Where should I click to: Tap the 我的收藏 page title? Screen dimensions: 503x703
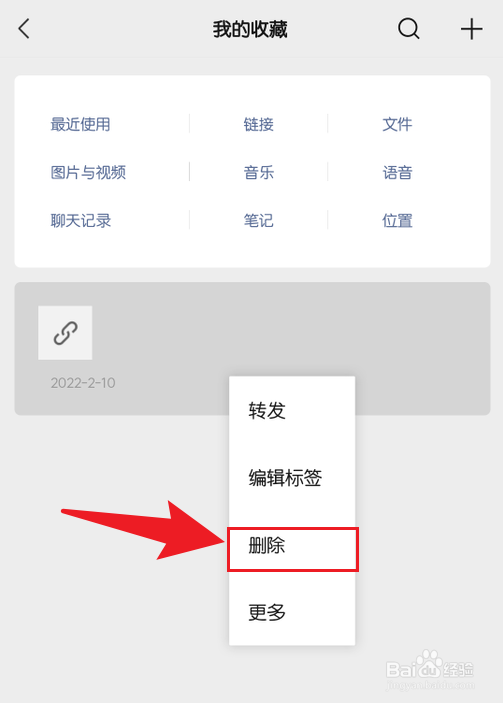click(250, 30)
